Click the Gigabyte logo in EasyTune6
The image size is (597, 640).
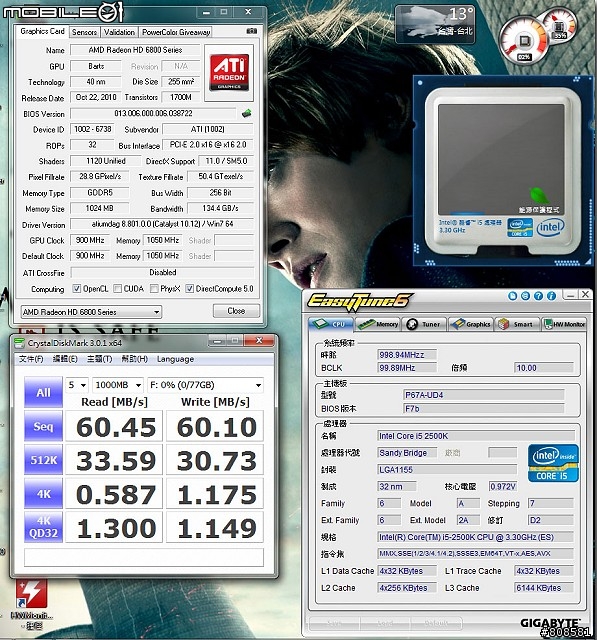(x=550, y=622)
